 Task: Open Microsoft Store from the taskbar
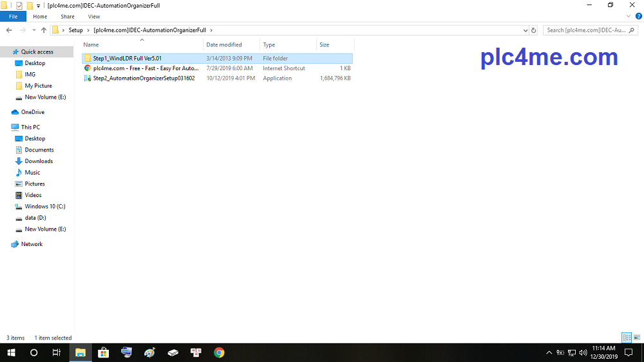[x=103, y=352]
